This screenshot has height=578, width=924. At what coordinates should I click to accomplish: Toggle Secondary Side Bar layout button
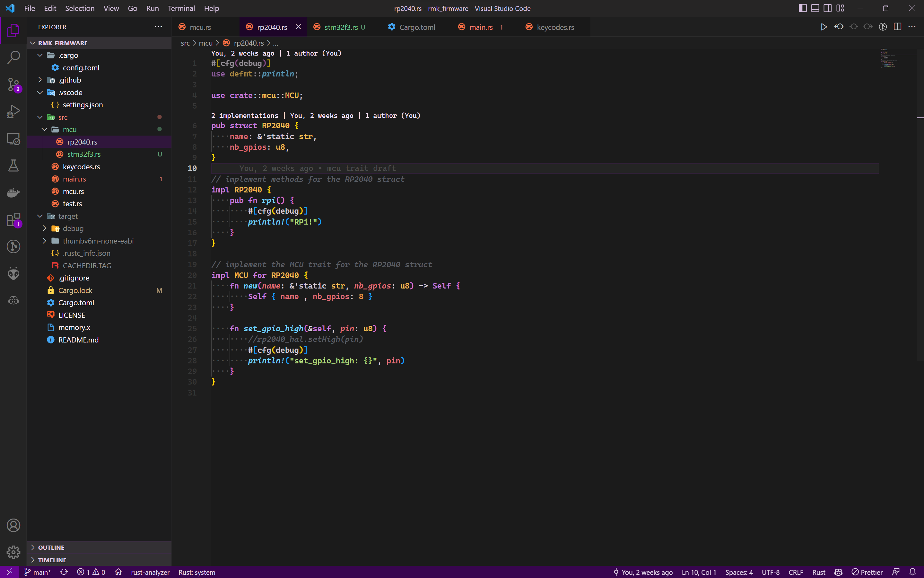827,8
